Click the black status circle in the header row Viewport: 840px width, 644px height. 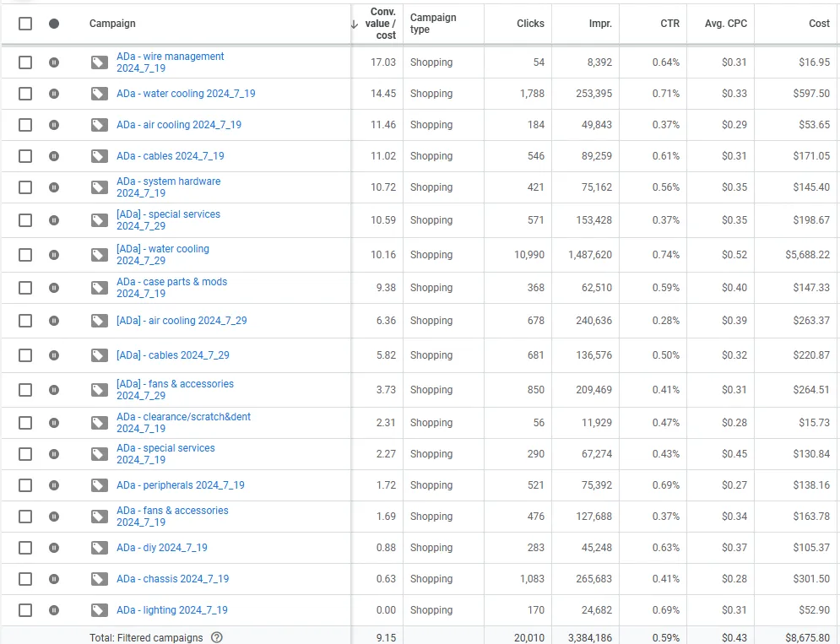pyautogui.click(x=53, y=23)
